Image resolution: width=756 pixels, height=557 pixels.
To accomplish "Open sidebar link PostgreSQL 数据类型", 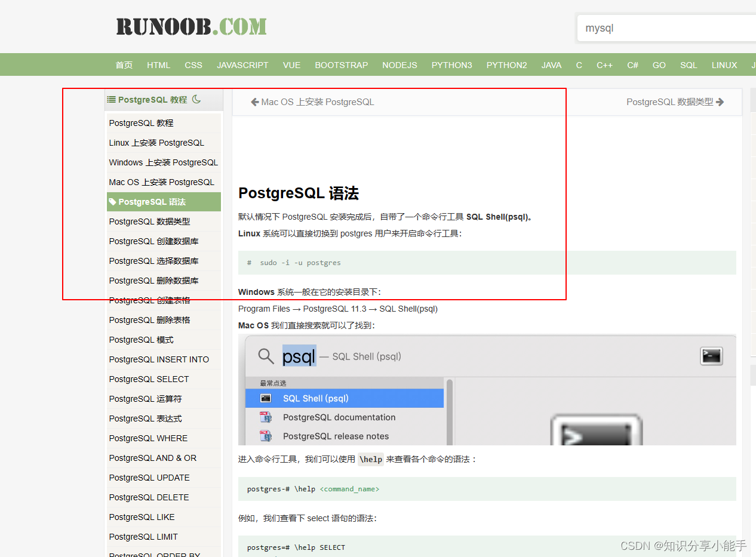I will pos(149,221).
